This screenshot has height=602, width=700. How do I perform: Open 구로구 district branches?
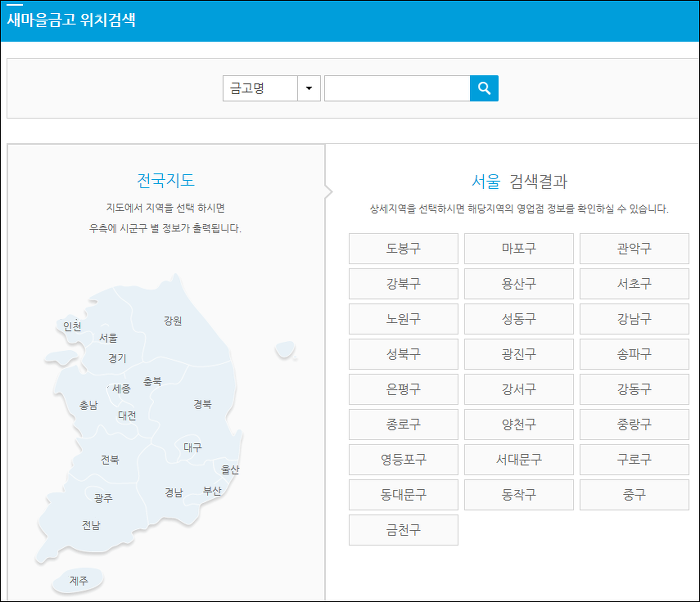[x=634, y=460]
